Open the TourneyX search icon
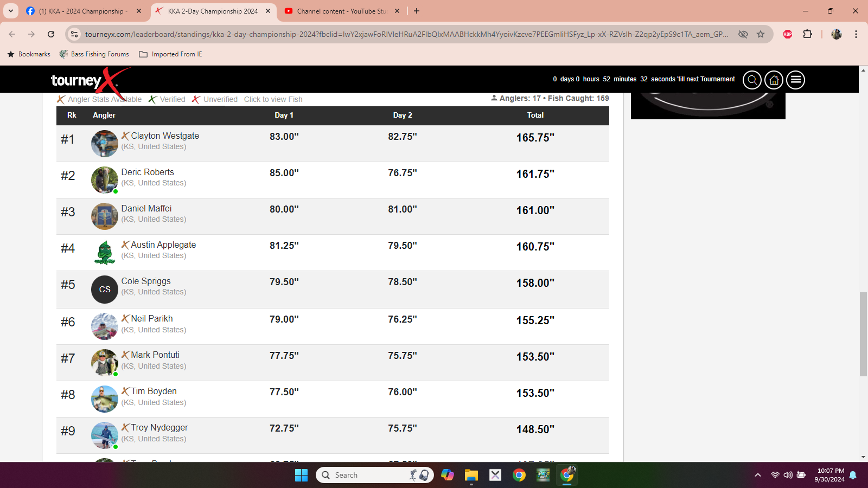Image resolution: width=868 pixels, height=488 pixels. (x=752, y=80)
